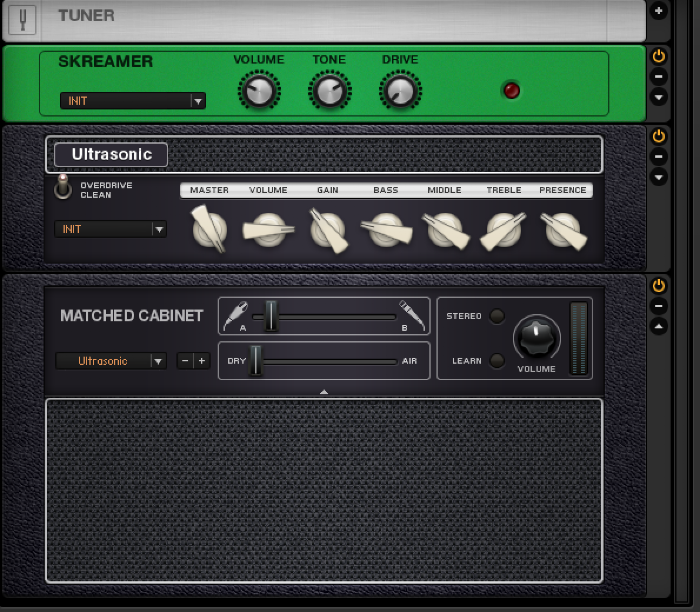The width and height of the screenshot is (700, 612).
Task: Click the cabinet output level meter
Action: [579, 338]
